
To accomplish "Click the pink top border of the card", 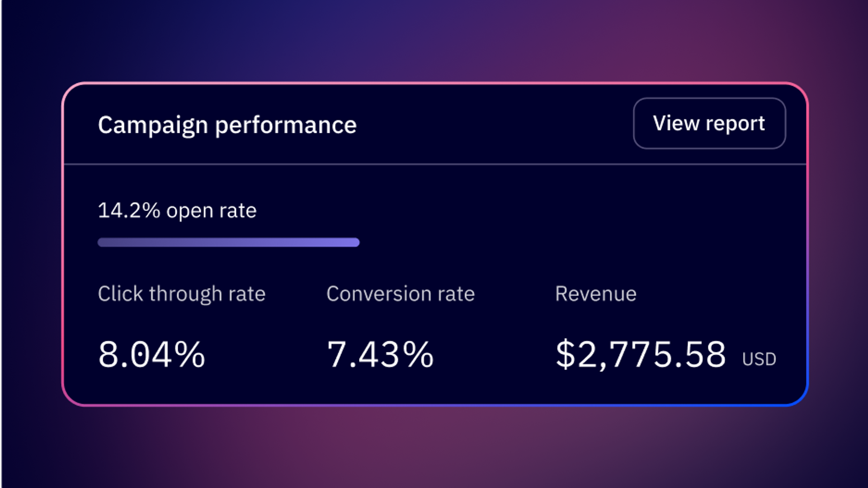I will (x=435, y=83).
